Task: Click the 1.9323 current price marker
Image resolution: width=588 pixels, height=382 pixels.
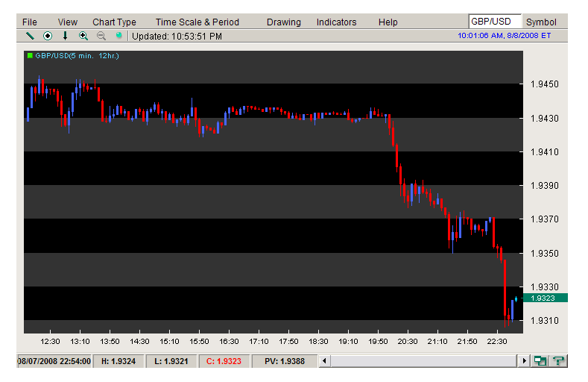Action: pyautogui.click(x=545, y=298)
